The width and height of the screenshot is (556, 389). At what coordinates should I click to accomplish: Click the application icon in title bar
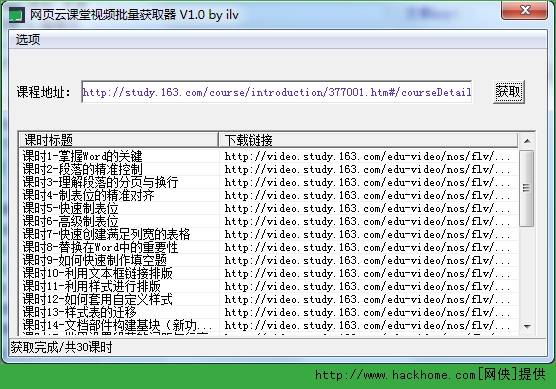click(17, 15)
